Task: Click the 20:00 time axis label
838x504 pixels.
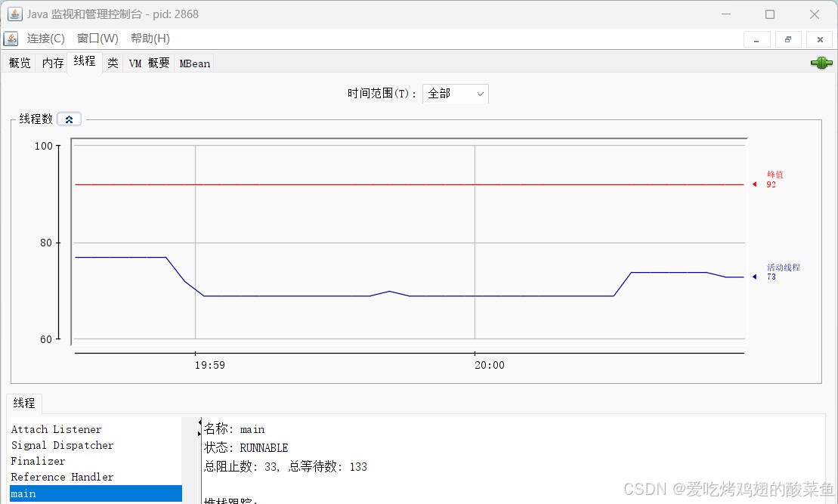Action: (490, 366)
